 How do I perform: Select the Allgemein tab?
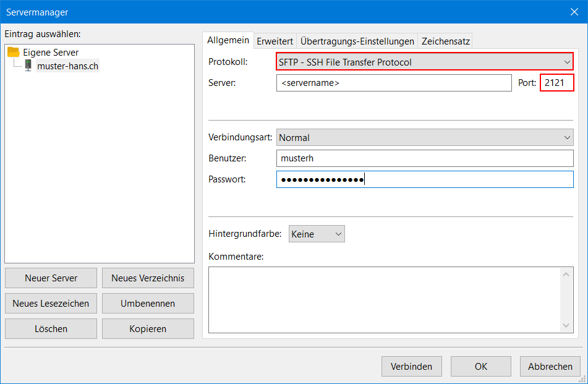pos(228,40)
